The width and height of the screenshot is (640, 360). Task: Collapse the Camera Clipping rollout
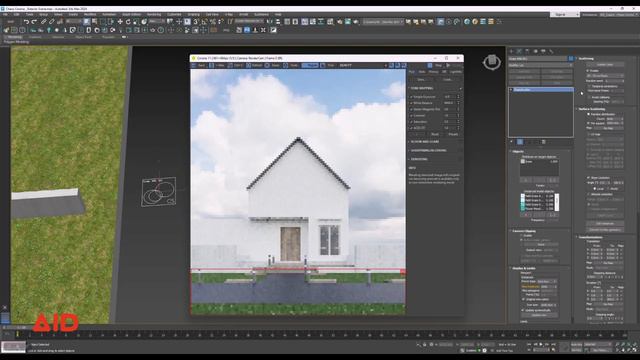click(524, 231)
